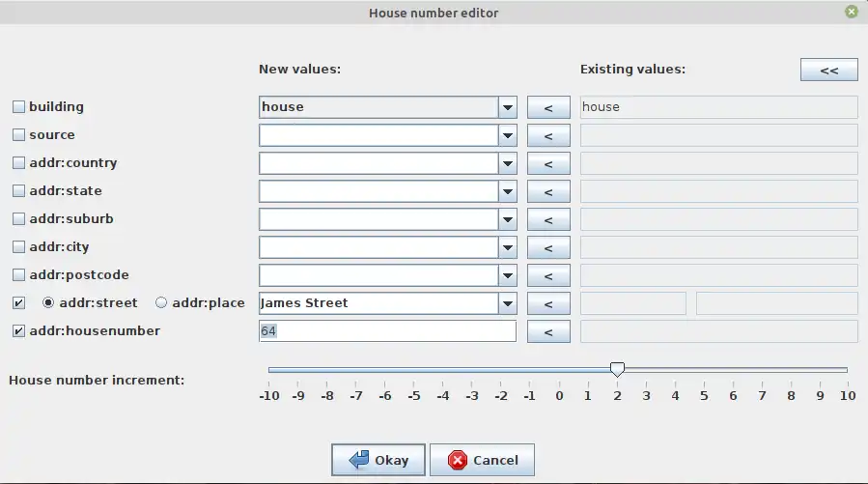Toggle the addr:street/place row checkbox

[x=19, y=303]
